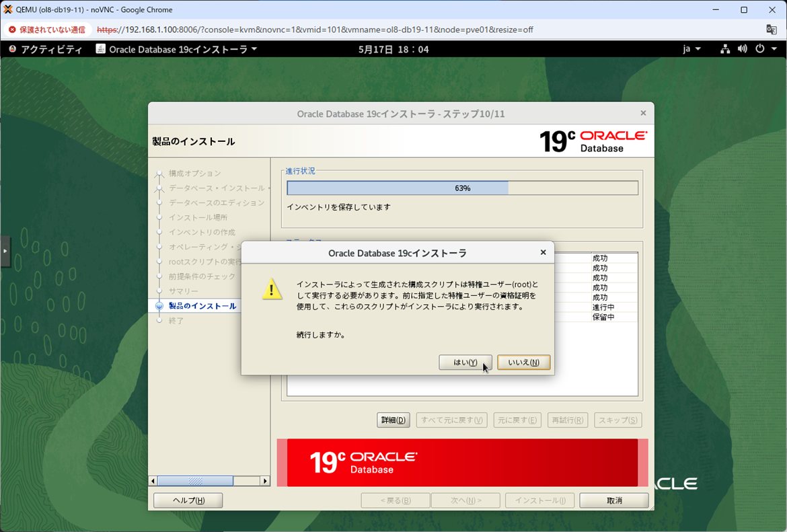Click the sidebar horizontal scrollbar thumb
Image resolution: width=787 pixels, height=532 pixels.
point(195,481)
